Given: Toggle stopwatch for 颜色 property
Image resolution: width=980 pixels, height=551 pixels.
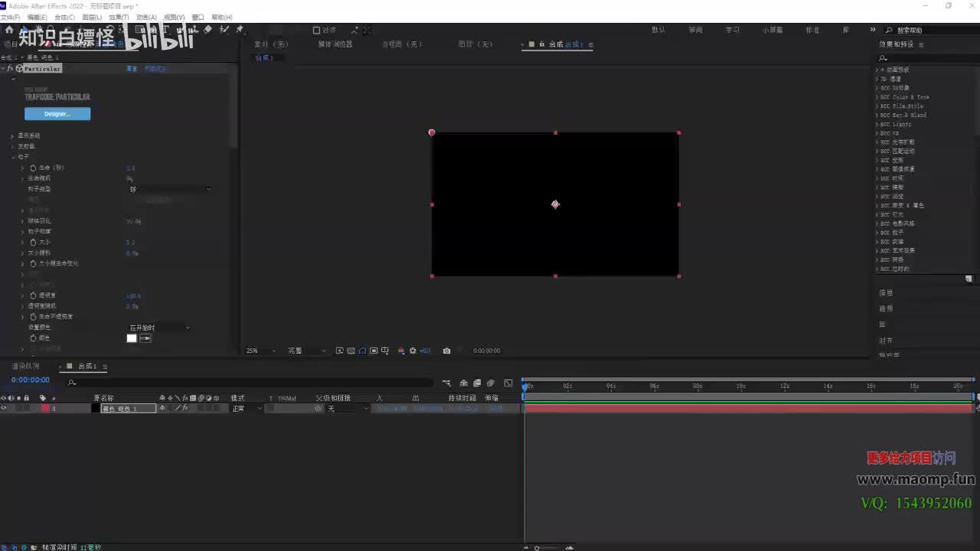Looking at the screenshot, I should click(33, 337).
